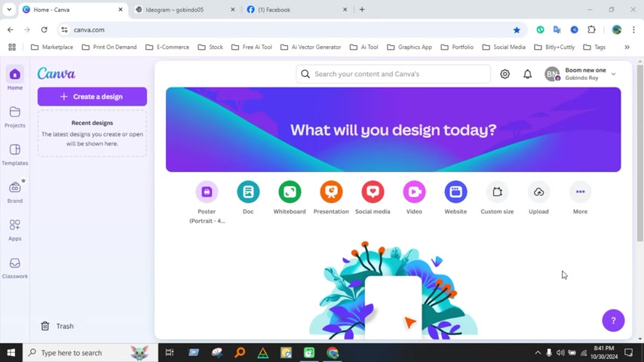
Task: Open Chrome from the taskbar
Action: pos(333,352)
